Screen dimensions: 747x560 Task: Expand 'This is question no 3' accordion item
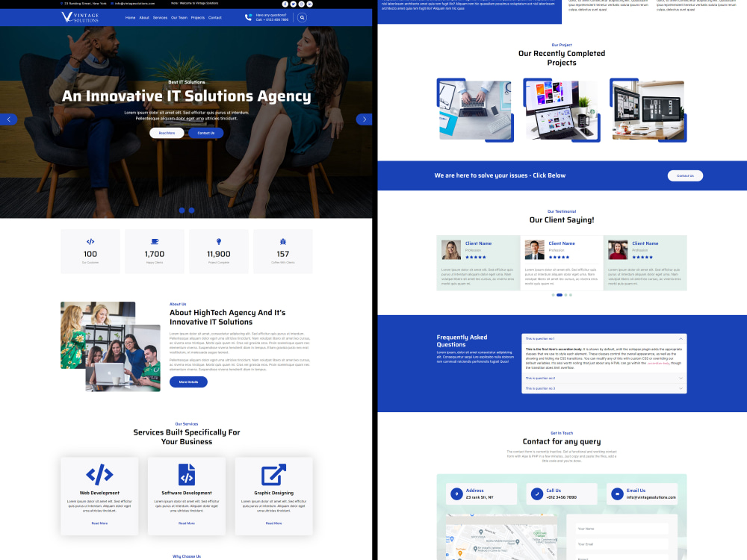[x=607, y=388]
